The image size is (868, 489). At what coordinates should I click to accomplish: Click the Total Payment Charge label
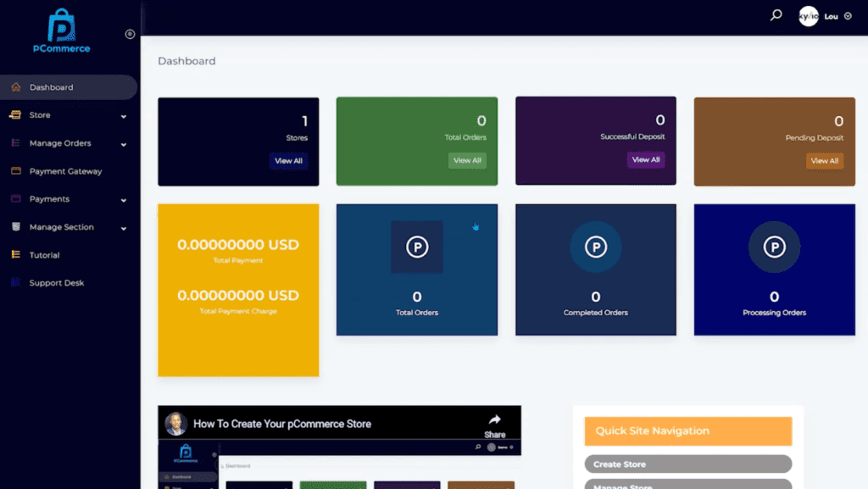pos(238,311)
